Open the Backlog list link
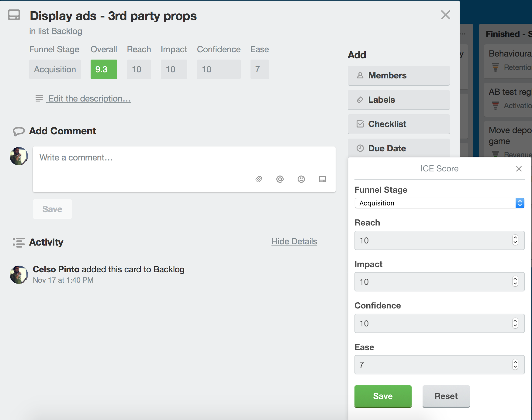This screenshot has height=420, width=532. pyautogui.click(x=67, y=31)
